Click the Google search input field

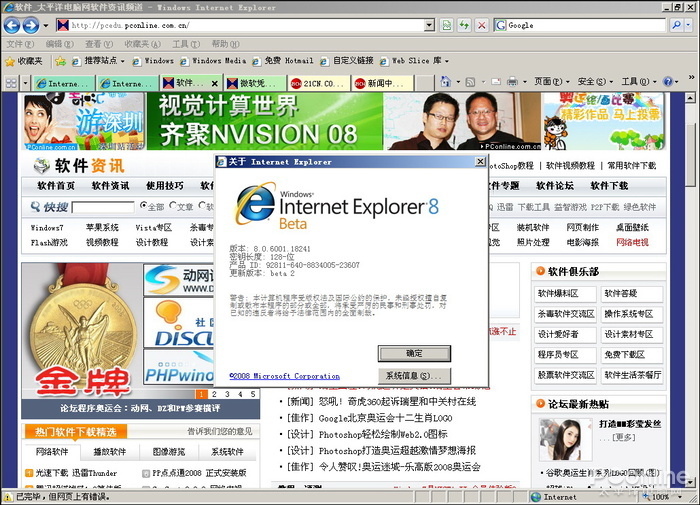(x=580, y=25)
